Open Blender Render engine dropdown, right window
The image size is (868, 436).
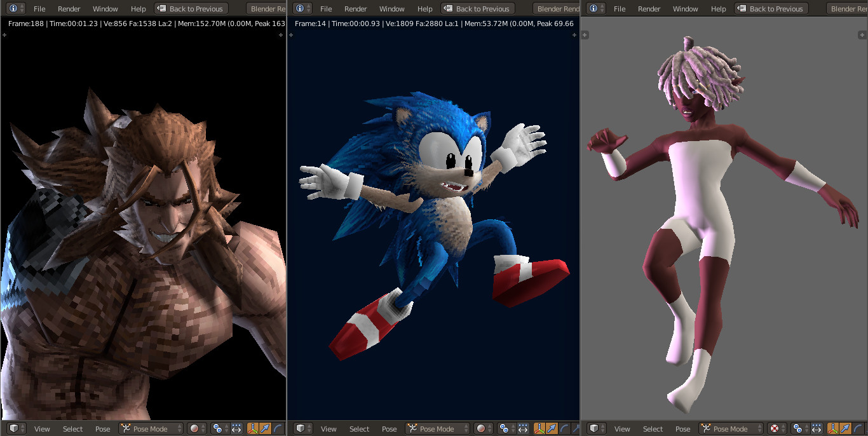(847, 8)
